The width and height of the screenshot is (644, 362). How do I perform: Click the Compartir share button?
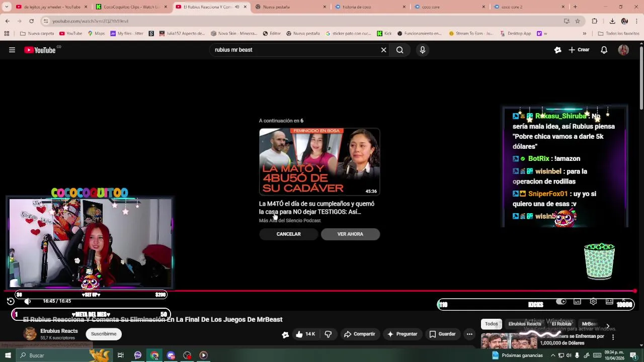pos(359,334)
